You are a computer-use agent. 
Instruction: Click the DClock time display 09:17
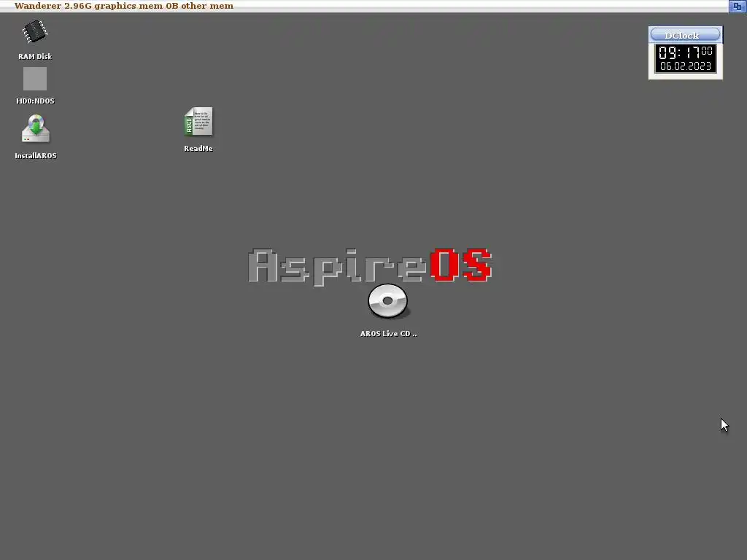coord(685,52)
